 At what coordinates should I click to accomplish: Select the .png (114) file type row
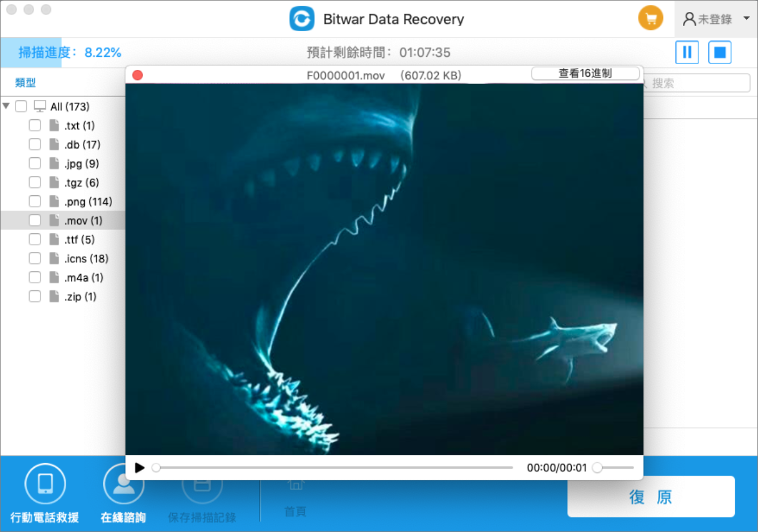click(x=63, y=202)
